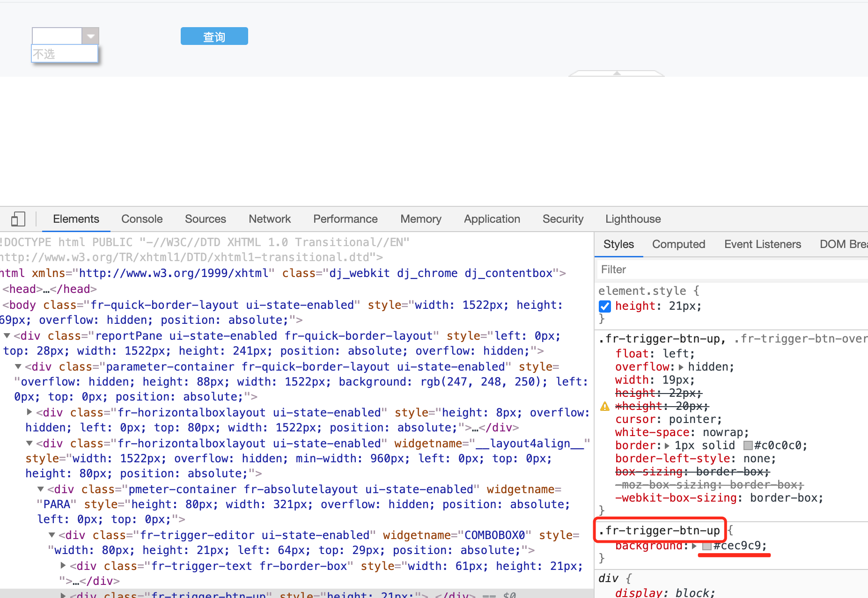
Task: Switch to the Console tab
Action: pyautogui.click(x=142, y=219)
